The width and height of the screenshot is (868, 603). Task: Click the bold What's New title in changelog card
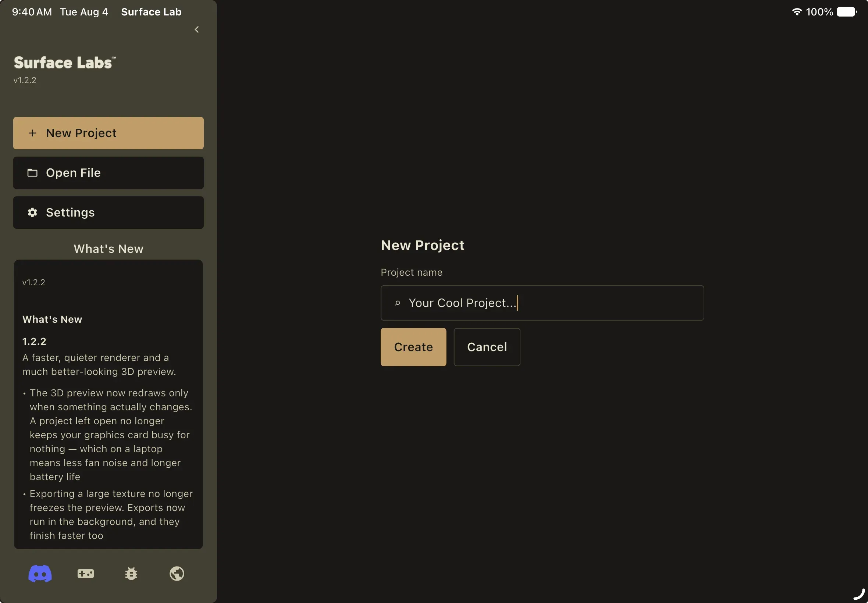coord(52,319)
